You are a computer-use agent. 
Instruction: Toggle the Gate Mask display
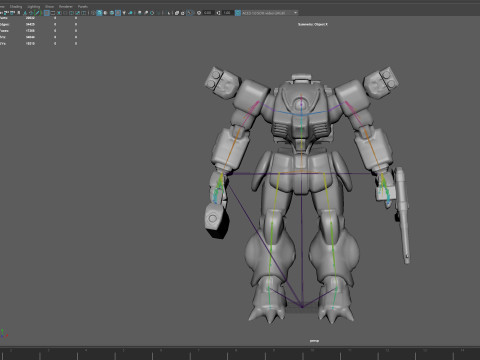click(x=65, y=13)
